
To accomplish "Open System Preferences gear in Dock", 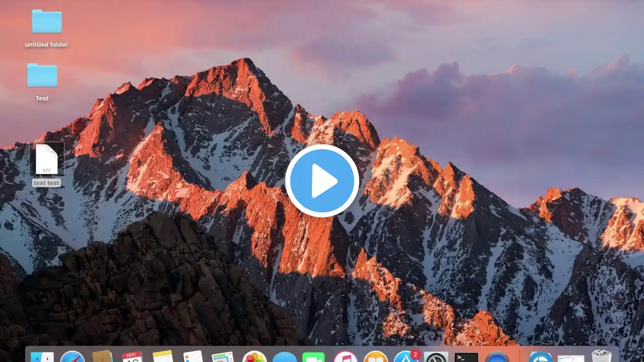I will tap(436, 357).
